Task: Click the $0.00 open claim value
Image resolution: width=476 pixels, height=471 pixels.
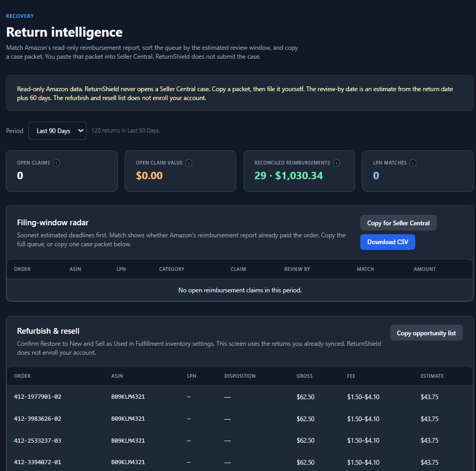Action: 149,176
